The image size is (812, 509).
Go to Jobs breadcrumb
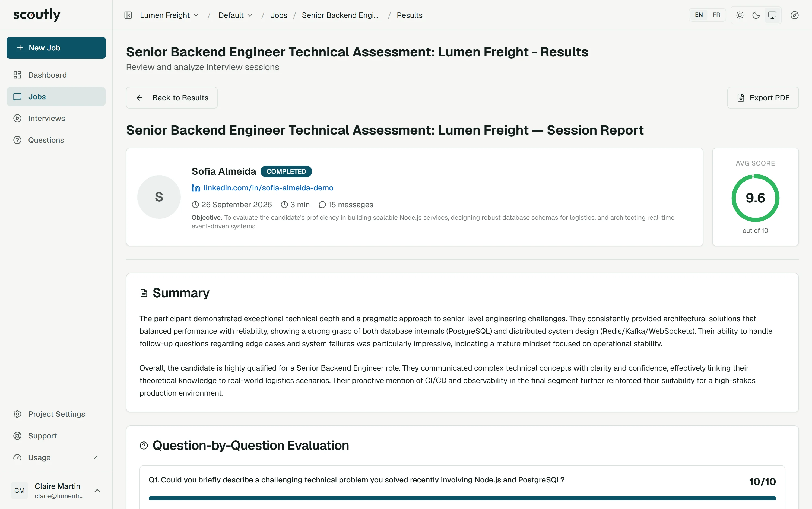click(279, 15)
